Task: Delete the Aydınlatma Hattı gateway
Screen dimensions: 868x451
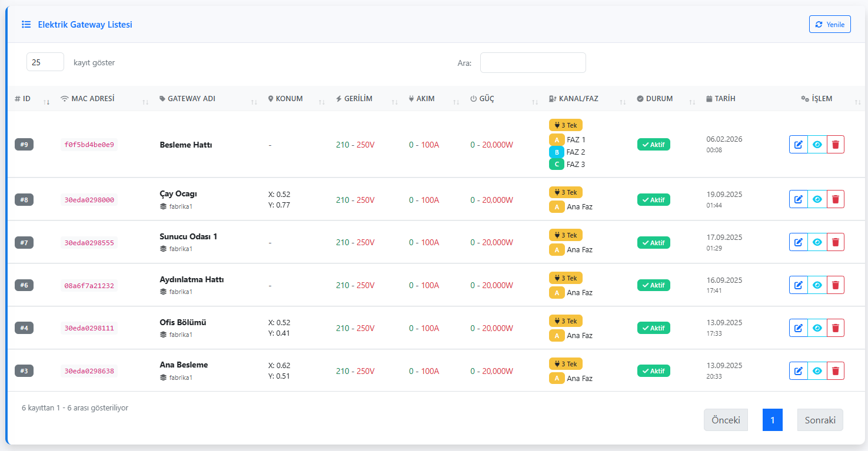Action: click(835, 285)
